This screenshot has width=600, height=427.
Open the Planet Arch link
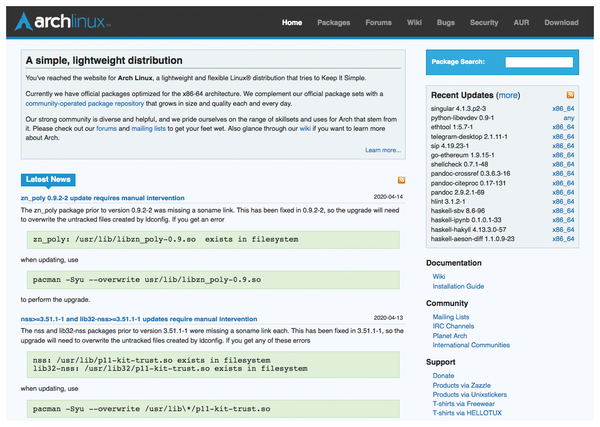450,336
